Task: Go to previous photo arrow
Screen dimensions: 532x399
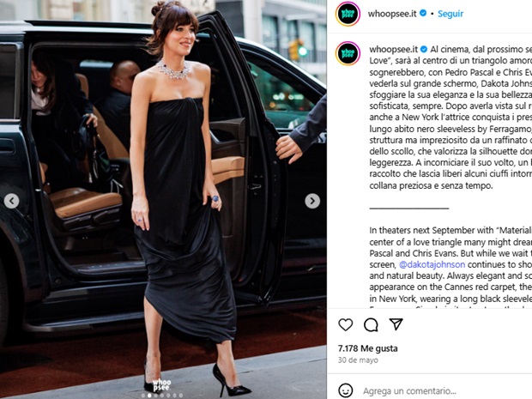Action: [x=11, y=201]
